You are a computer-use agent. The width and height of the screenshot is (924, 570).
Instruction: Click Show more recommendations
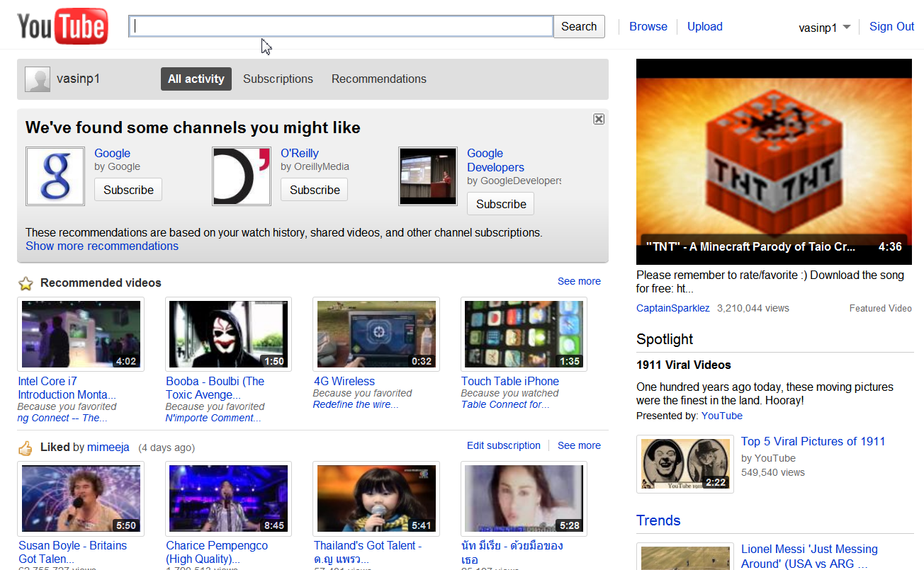(x=102, y=246)
